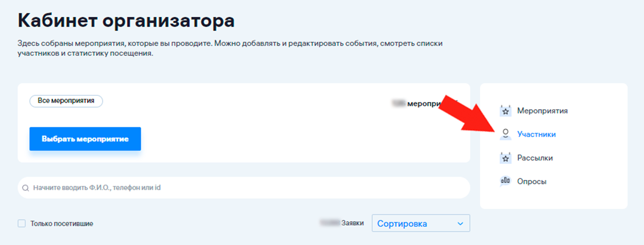Click the Все мероприятия filter chip

coord(66,101)
